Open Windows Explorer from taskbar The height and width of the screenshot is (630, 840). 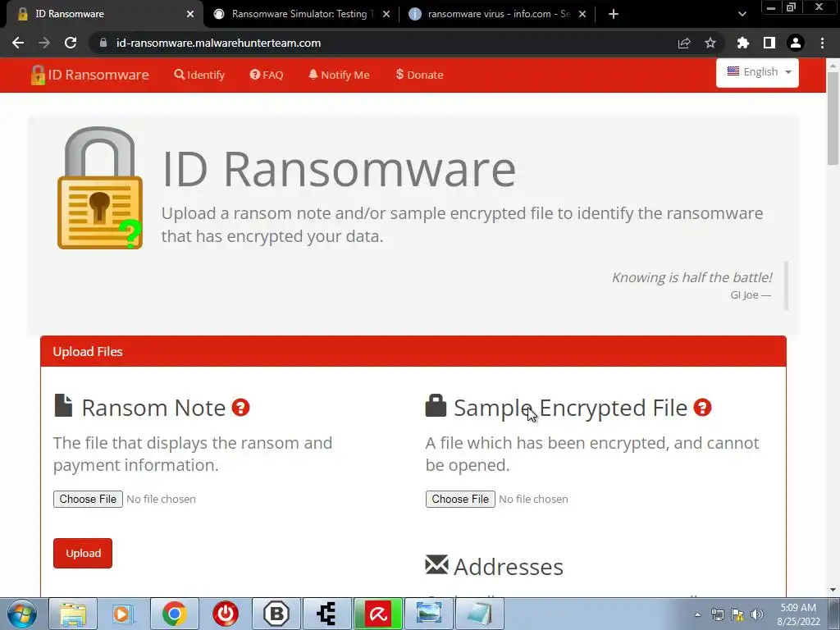(x=73, y=614)
